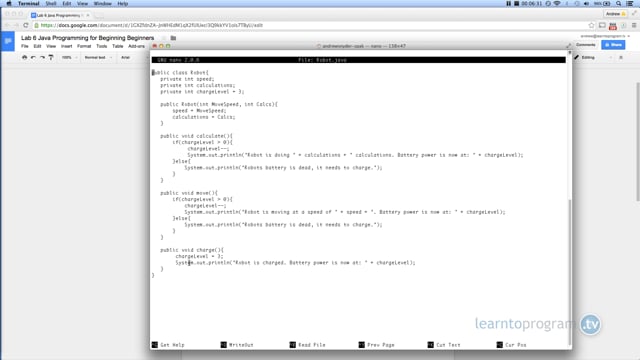The height and width of the screenshot is (360, 640).
Task: Click the Google Docs page vertical scrollbar
Action: pyautogui.click(x=638, y=141)
